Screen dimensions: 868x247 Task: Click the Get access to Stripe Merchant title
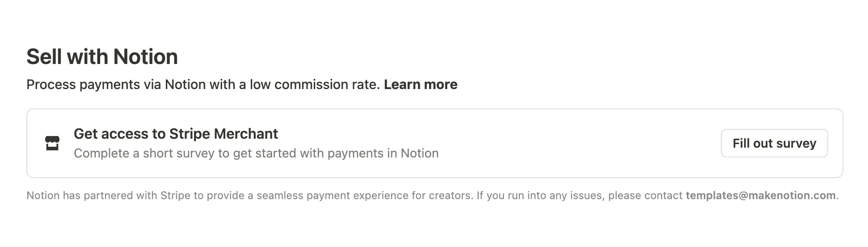(x=176, y=134)
